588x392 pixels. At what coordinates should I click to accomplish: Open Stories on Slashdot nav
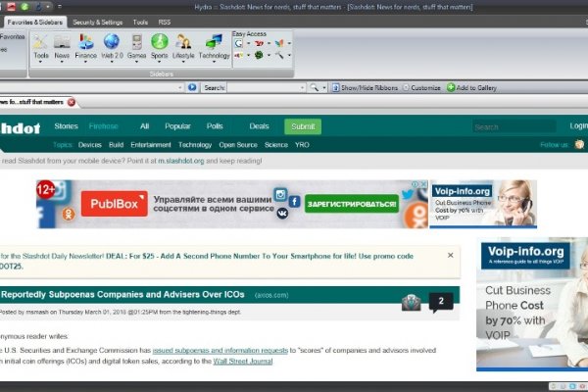(66, 126)
